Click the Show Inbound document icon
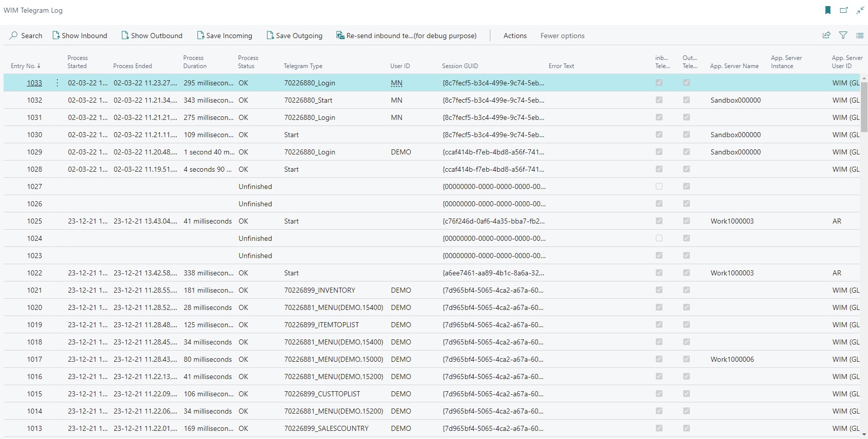Image resolution: width=868 pixels, height=439 pixels. [x=56, y=36]
